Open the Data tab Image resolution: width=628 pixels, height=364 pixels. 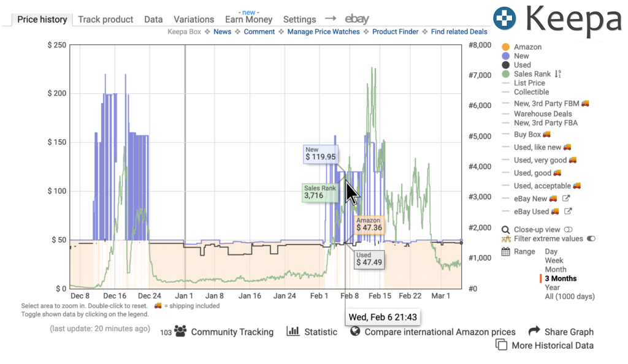tap(153, 19)
